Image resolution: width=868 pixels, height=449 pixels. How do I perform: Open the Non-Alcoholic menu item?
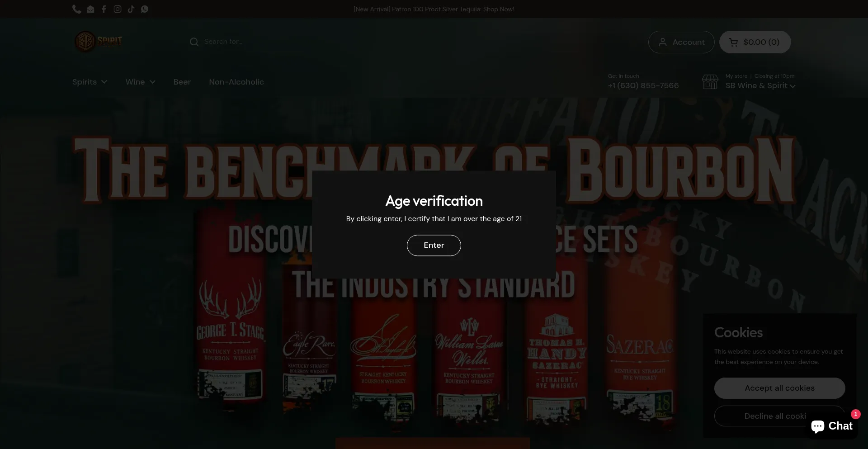(236, 82)
